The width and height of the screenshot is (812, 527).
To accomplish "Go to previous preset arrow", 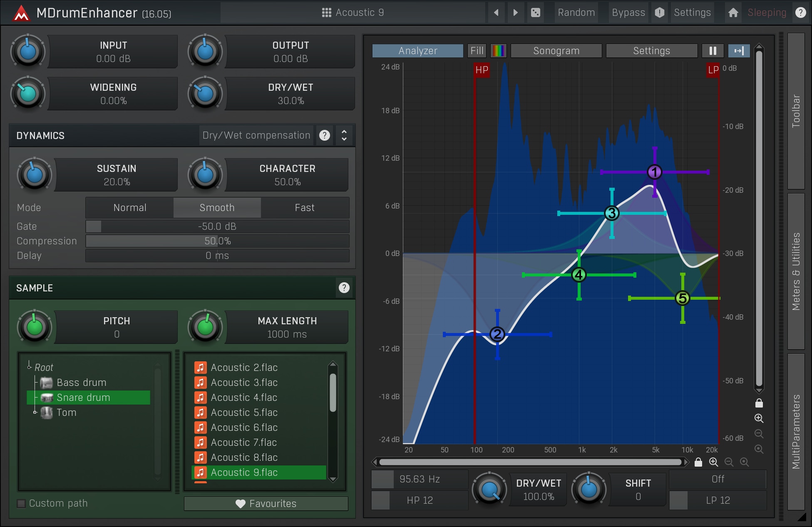I will pos(496,12).
